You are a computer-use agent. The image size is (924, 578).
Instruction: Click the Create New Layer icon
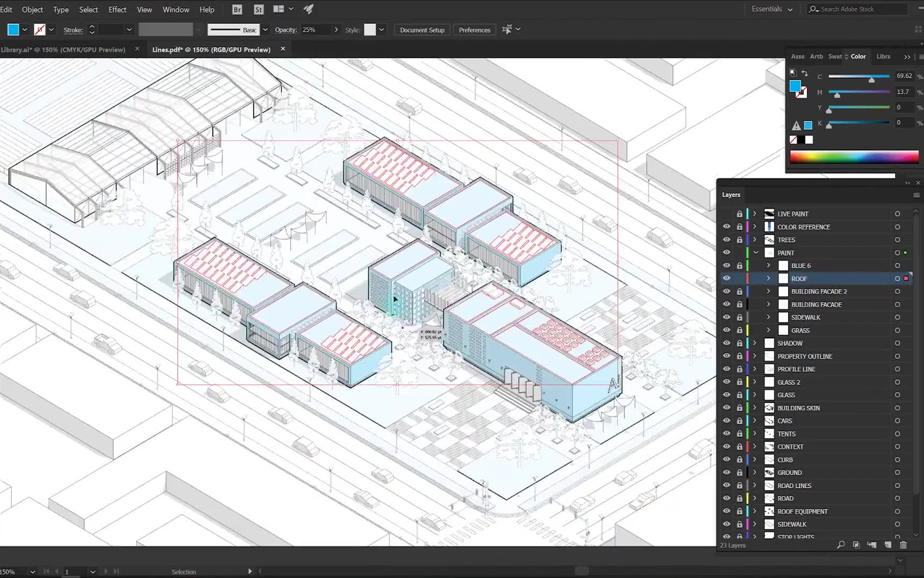coord(888,545)
